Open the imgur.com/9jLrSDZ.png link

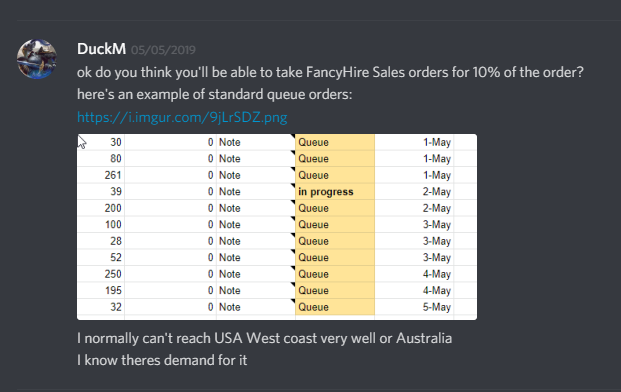click(x=182, y=117)
